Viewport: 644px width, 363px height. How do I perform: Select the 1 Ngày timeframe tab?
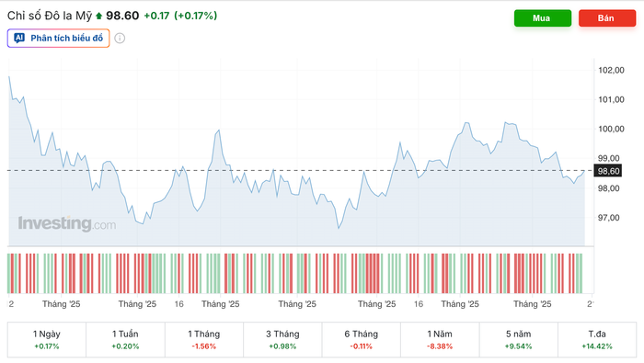[47, 340]
